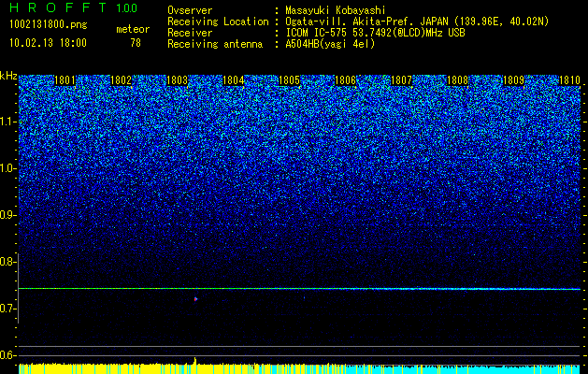Click the ICOM IC-575 53.7492 MHz USB text

pos(375,33)
